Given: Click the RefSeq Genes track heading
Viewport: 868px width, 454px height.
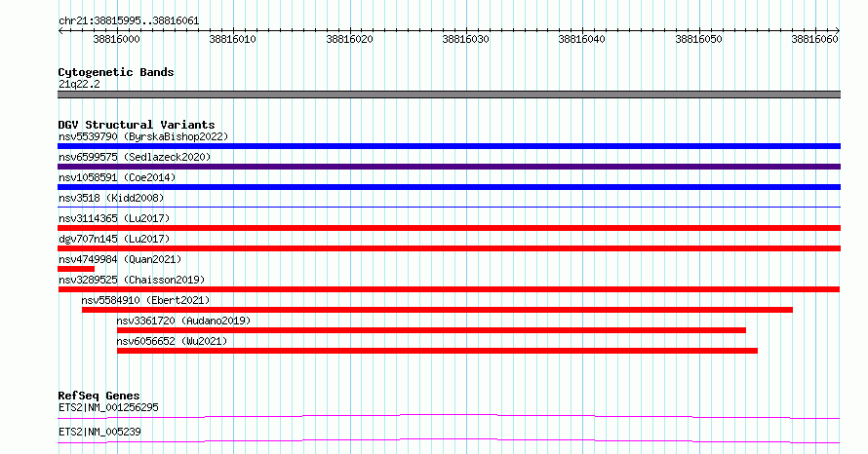Looking at the screenshot, I should 99,396.
